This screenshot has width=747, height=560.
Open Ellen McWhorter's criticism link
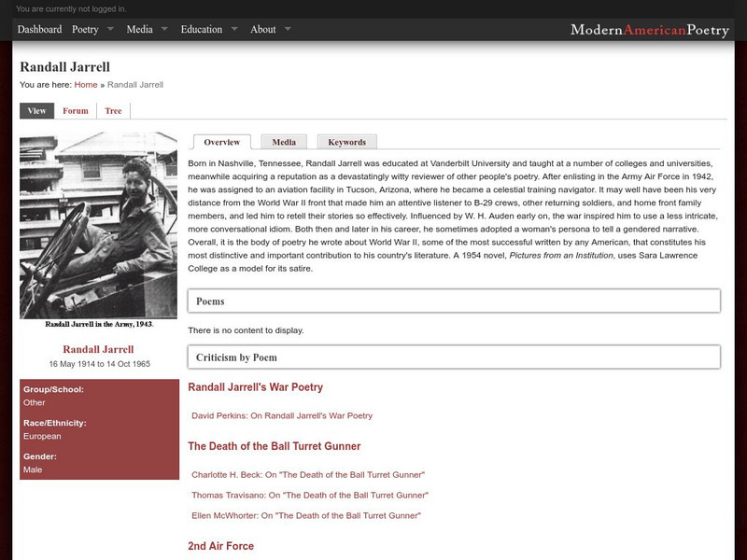(x=304, y=515)
